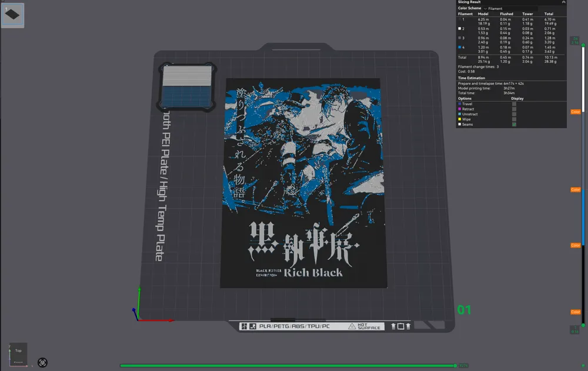The height and width of the screenshot is (371, 588).
Task: Click top layer number label on slider
Action: pos(574,41)
